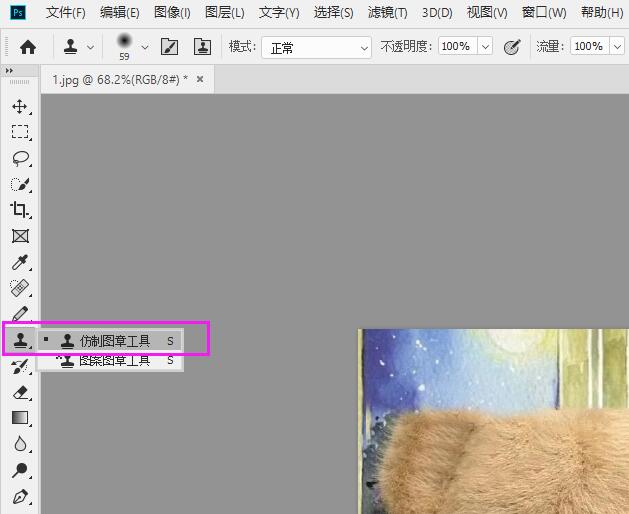Toggle the Clone Source panel icon

pos(203,47)
